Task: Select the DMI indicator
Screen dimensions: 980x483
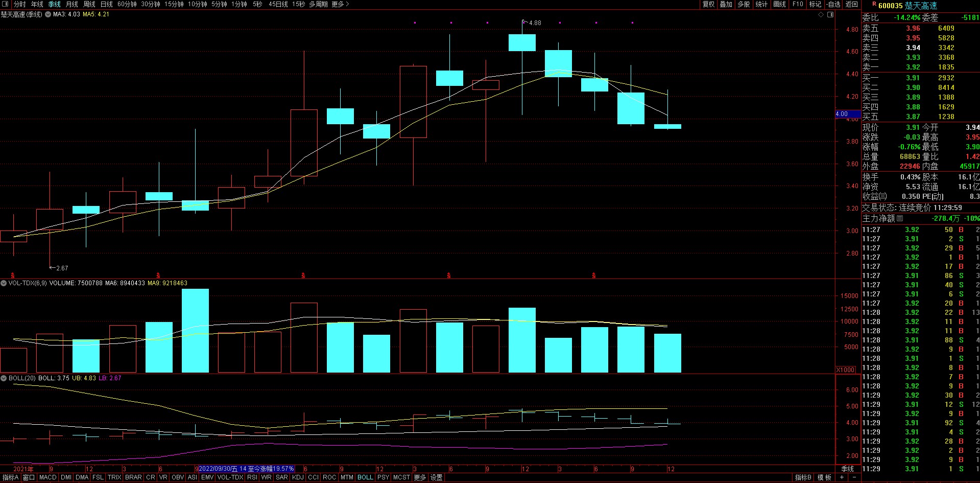Action: (x=66, y=477)
